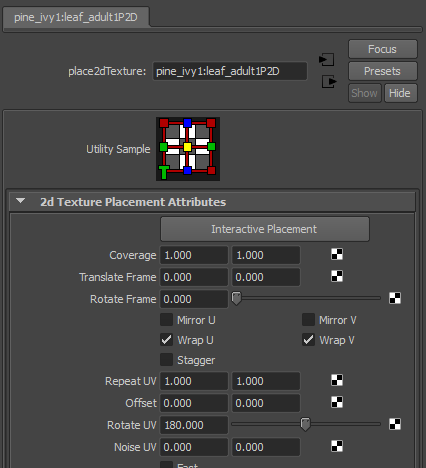Select the Rotate Frame value field
This screenshot has width=426, height=468.
pos(194,299)
